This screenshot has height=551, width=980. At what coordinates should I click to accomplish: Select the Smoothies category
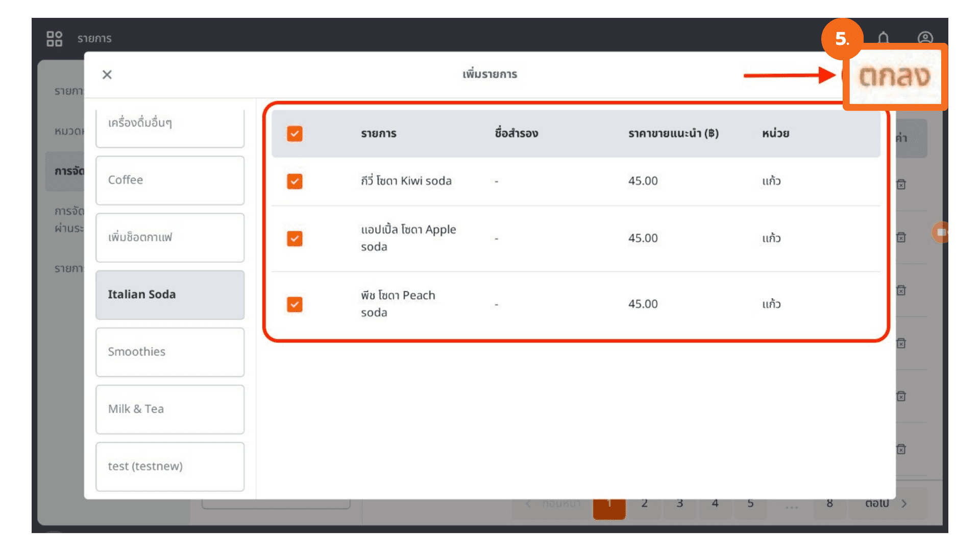pyautogui.click(x=170, y=352)
